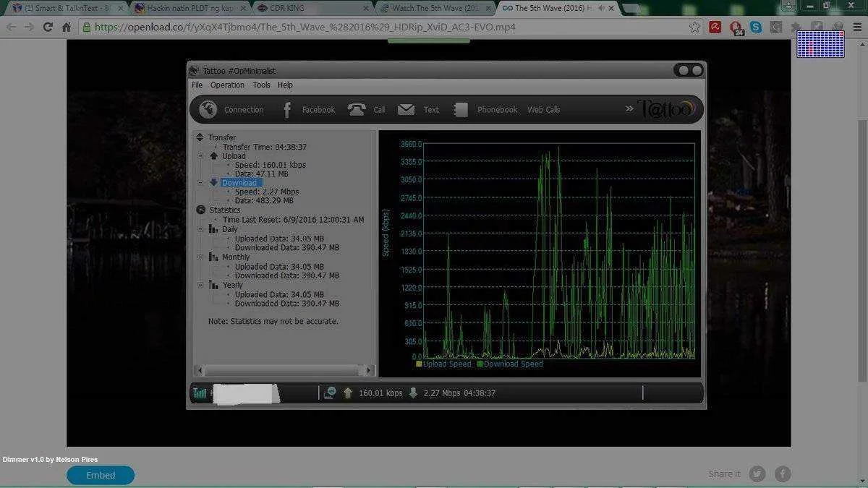868x488 pixels.
Task: Click the Phonebook book icon
Action: click(x=461, y=110)
